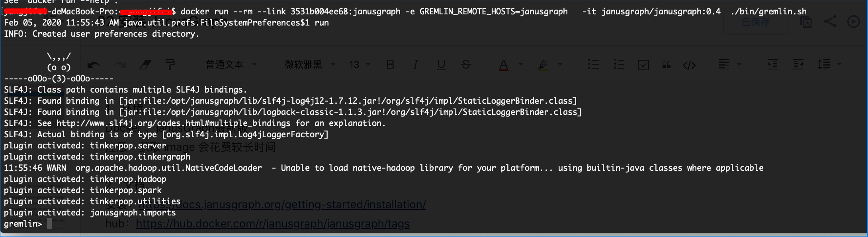Click the share icon

coord(831,22)
